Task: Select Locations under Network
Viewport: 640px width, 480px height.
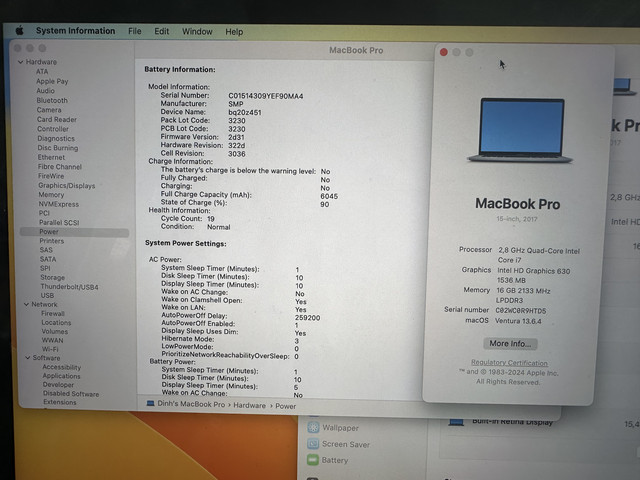Action: point(56,322)
